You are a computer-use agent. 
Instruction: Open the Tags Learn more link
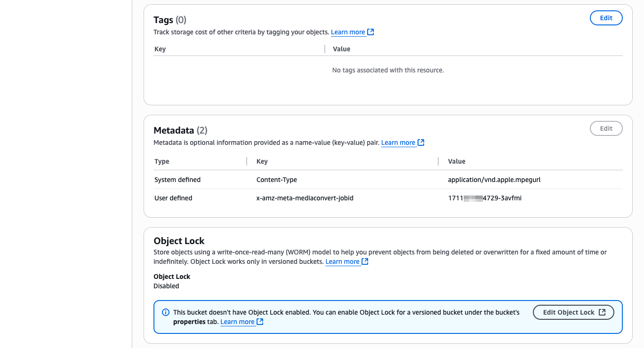click(348, 32)
